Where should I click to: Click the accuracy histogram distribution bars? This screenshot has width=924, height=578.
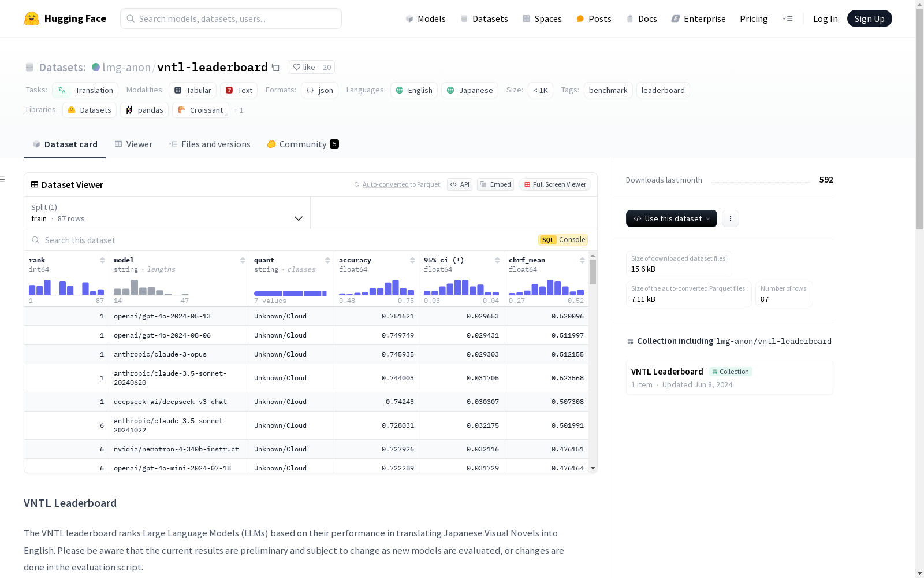point(377,287)
